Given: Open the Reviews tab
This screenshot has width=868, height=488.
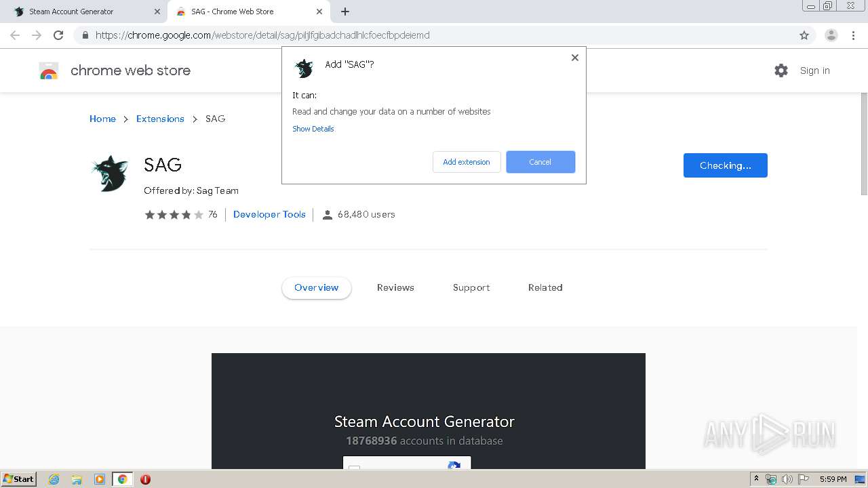Looking at the screenshot, I should [x=395, y=288].
